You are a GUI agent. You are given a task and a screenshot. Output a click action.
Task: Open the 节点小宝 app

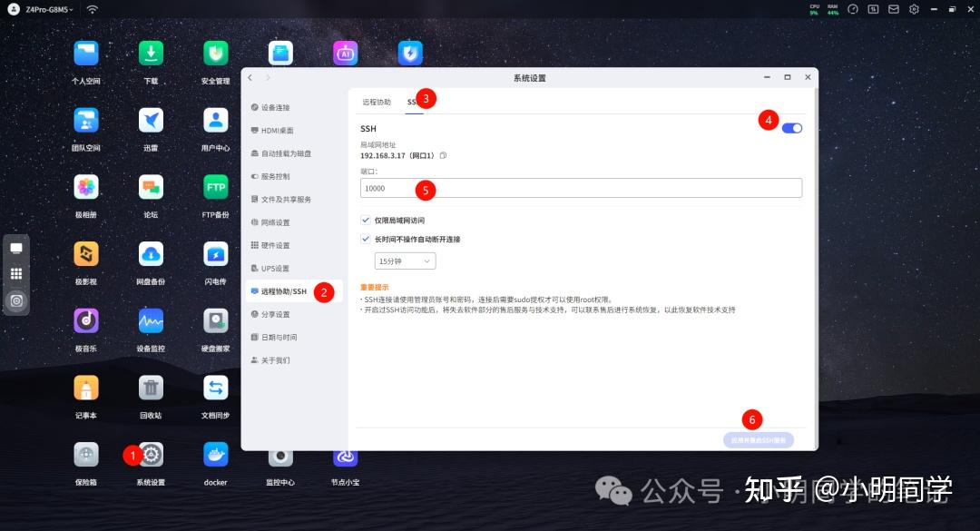tap(345, 458)
